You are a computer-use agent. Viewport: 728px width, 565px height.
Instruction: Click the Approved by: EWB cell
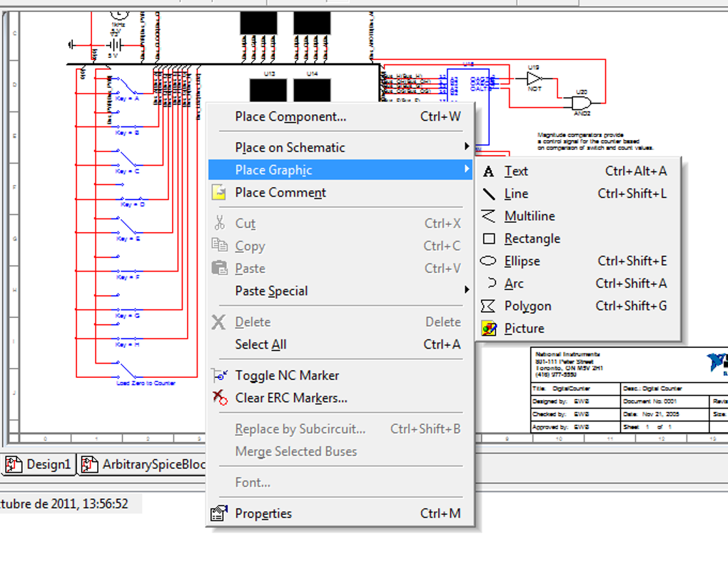[x=575, y=427]
